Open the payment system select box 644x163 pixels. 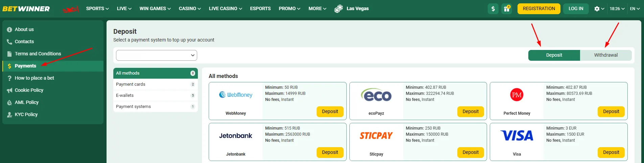[x=156, y=55]
